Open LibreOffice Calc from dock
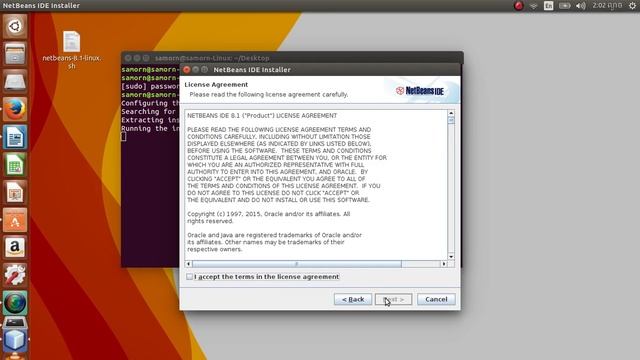The width and height of the screenshot is (640, 360). pos(15,164)
